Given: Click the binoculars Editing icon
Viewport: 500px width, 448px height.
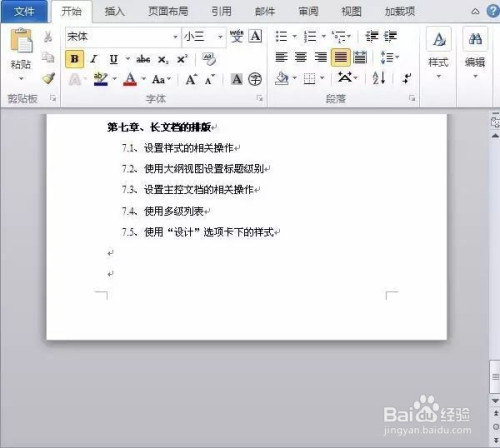Looking at the screenshot, I should click(x=475, y=39).
